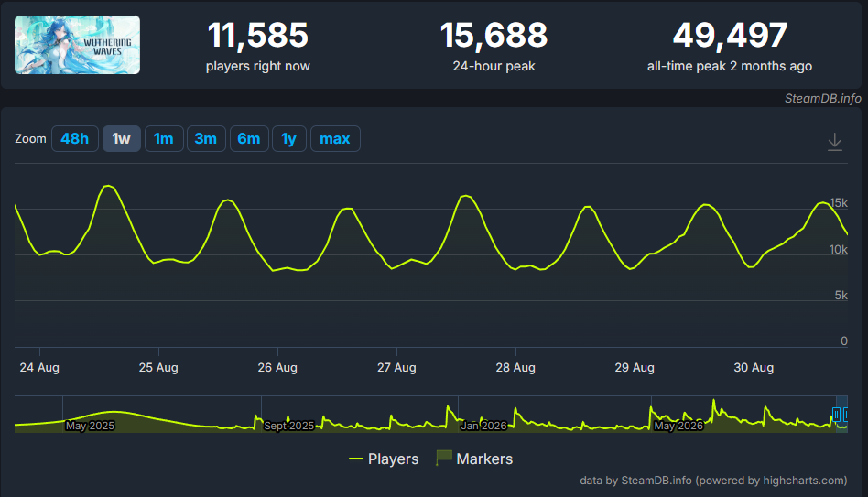Click the May 2025 point in the navigator
This screenshot has width=868, height=497.
(x=90, y=426)
